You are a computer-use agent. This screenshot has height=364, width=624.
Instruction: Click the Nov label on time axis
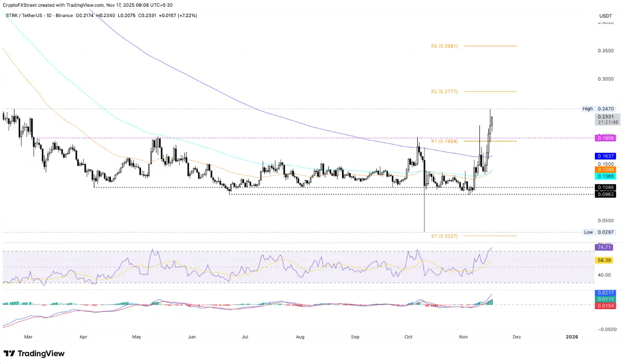coord(463,337)
